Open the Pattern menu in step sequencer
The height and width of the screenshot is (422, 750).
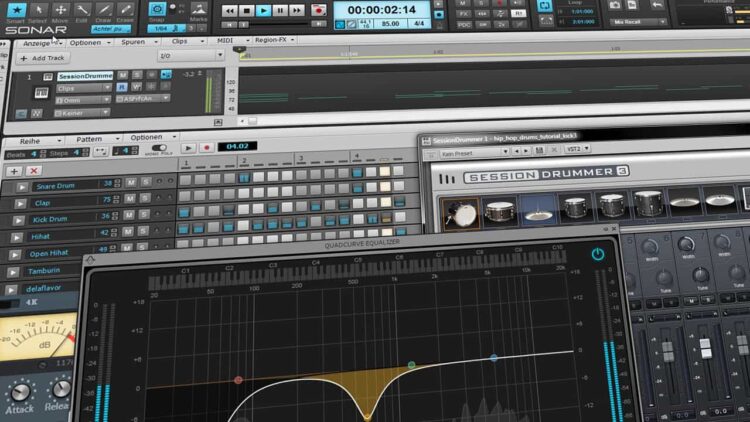[x=88, y=136]
